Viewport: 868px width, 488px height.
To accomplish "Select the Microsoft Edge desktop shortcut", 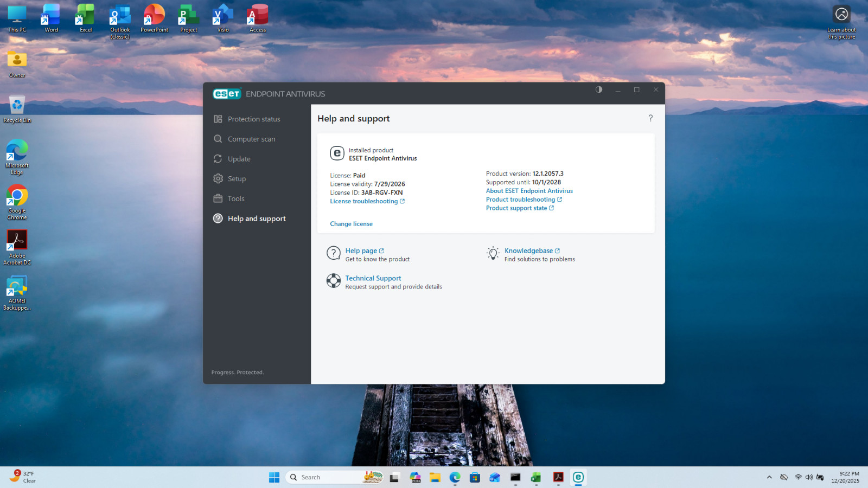I will pos(17,157).
